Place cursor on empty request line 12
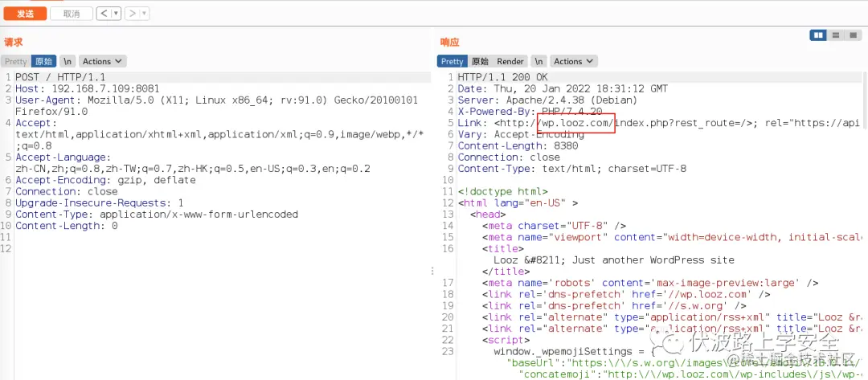The image size is (868, 380). click(222, 248)
